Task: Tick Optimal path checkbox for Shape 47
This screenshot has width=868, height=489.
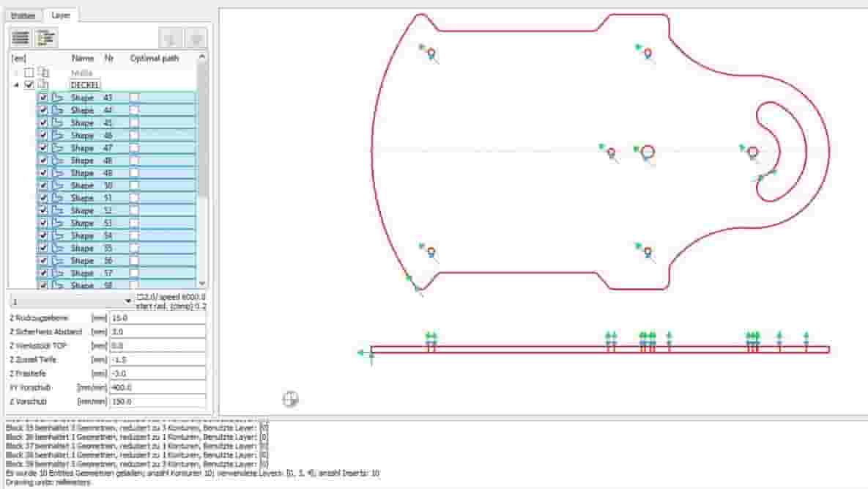Action: (x=134, y=148)
